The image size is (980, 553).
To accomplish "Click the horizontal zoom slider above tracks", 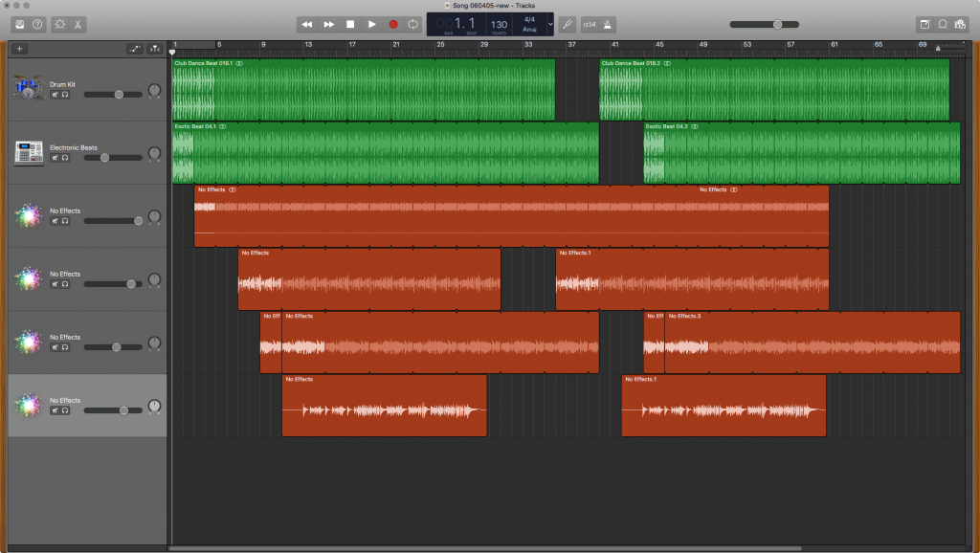I will (x=949, y=48).
